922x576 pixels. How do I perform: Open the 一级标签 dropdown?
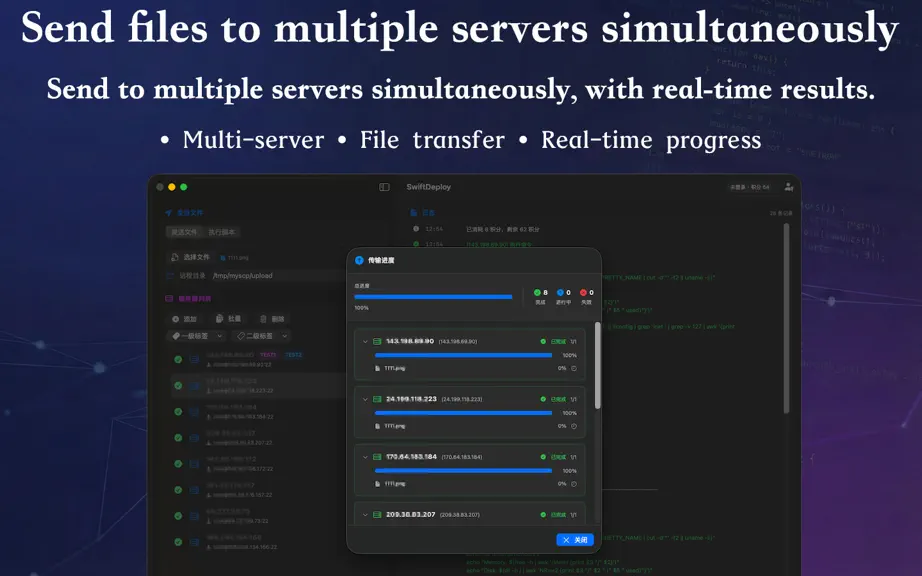coord(196,336)
